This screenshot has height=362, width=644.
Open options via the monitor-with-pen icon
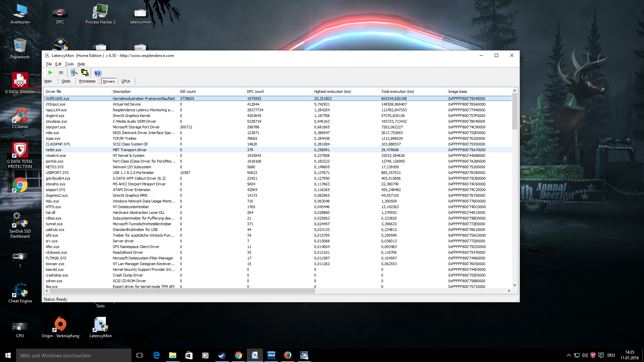tap(74, 73)
